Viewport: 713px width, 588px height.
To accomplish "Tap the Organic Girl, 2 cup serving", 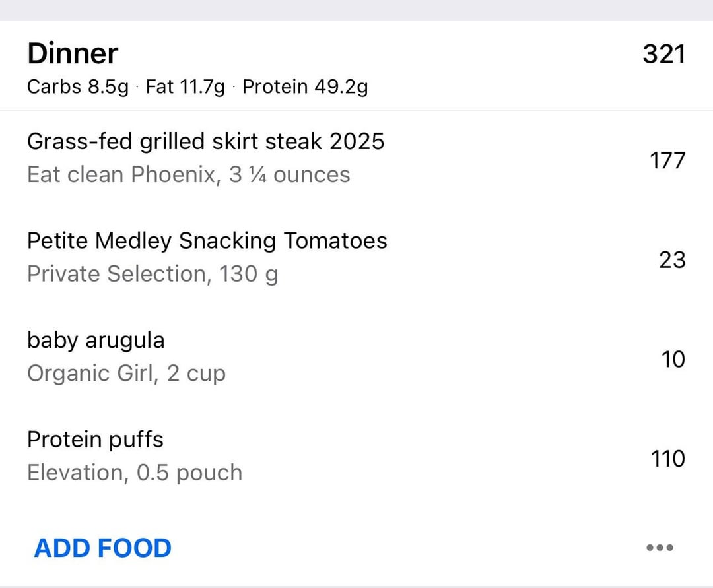I will tap(126, 374).
